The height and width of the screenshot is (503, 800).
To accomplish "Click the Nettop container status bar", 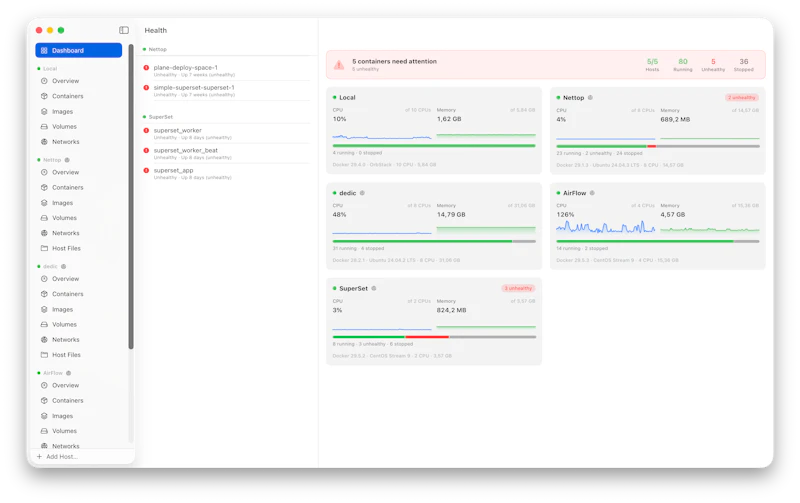I will point(658,146).
